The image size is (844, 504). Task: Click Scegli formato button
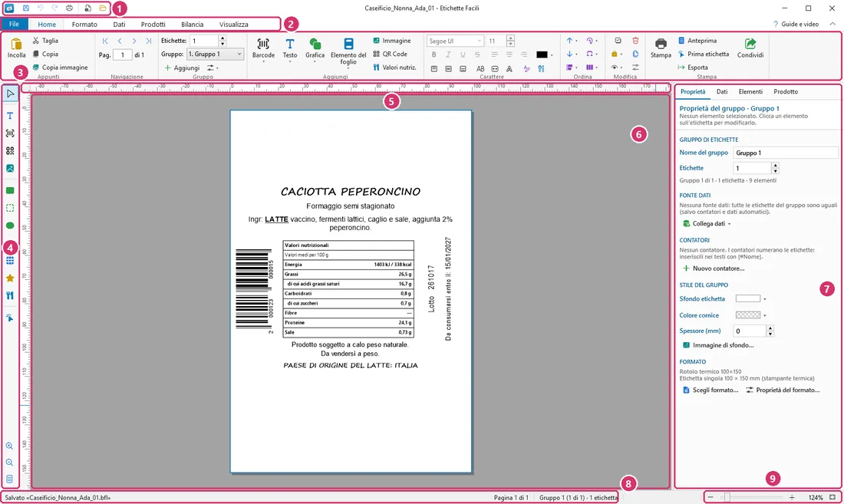pos(710,390)
